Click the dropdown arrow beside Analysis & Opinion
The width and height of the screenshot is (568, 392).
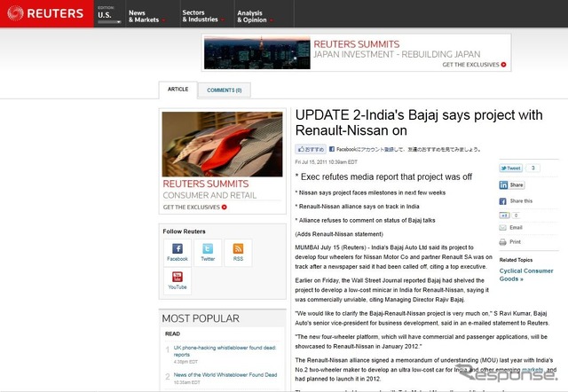272,20
